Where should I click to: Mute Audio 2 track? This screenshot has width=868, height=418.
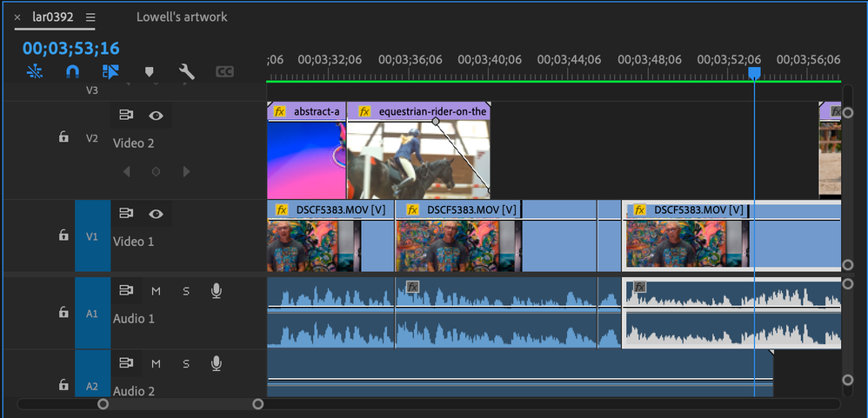pyautogui.click(x=156, y=364)
